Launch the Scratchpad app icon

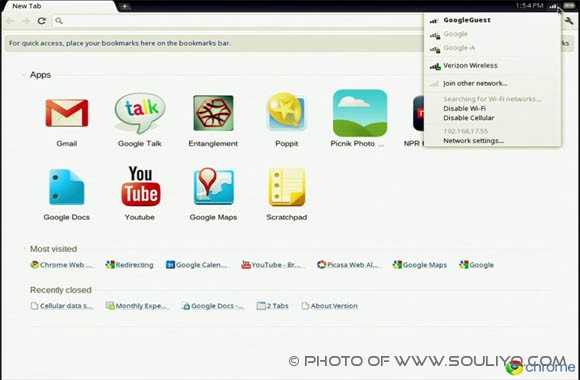(287, 187)
